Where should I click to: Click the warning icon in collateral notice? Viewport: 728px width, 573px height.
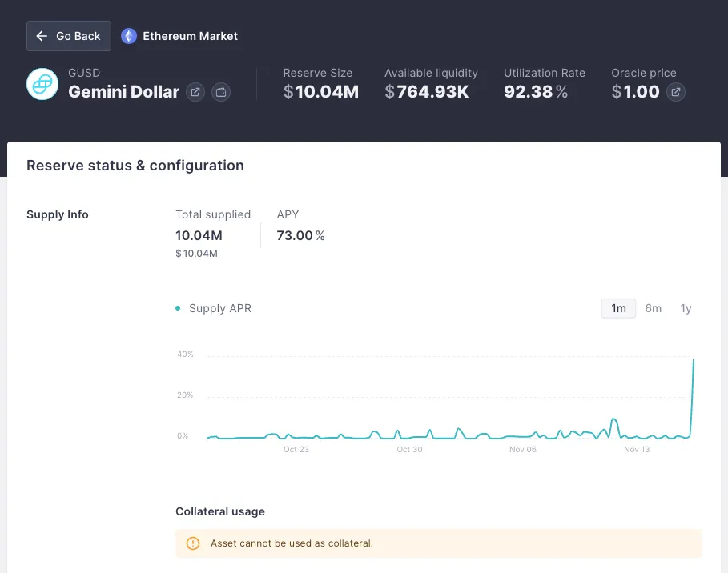tap(193, 543)
